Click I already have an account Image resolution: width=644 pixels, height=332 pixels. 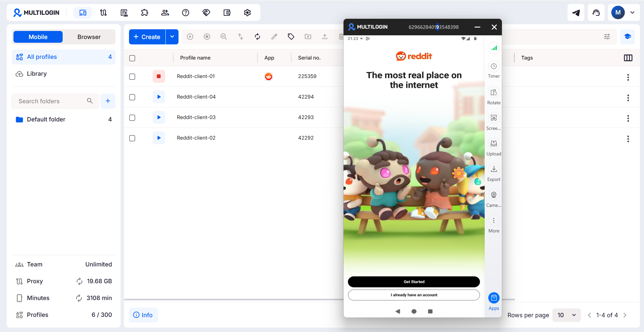(414, 295)
